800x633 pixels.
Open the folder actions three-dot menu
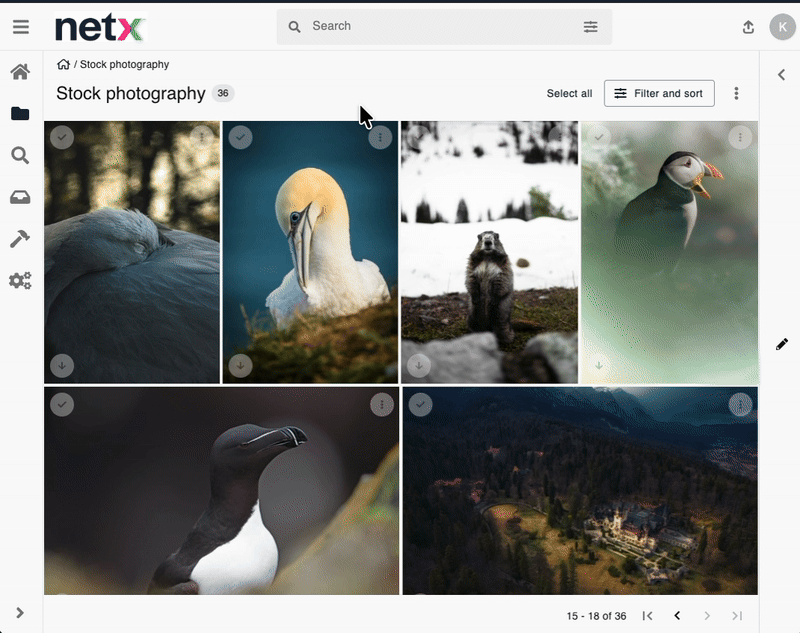(736, 93)
